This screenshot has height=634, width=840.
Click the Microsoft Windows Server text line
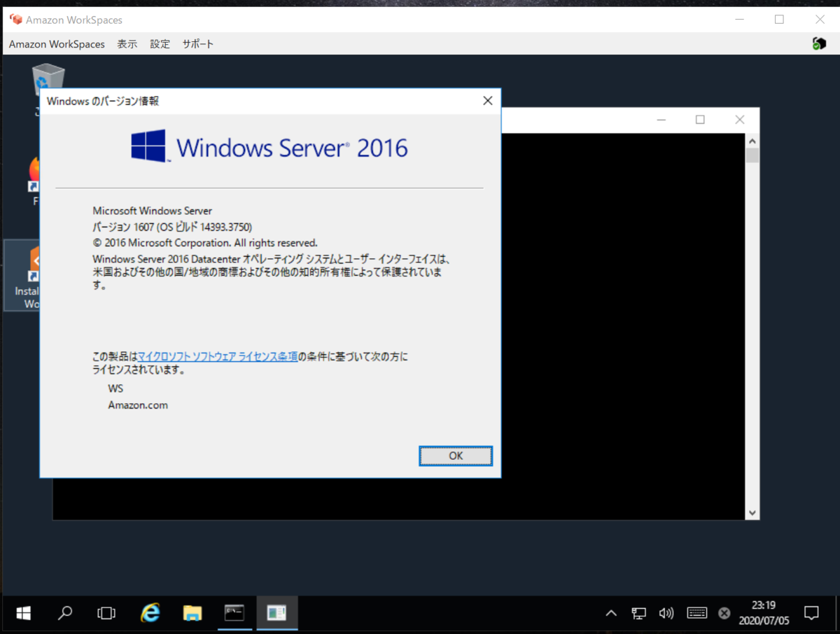[152, 211]
